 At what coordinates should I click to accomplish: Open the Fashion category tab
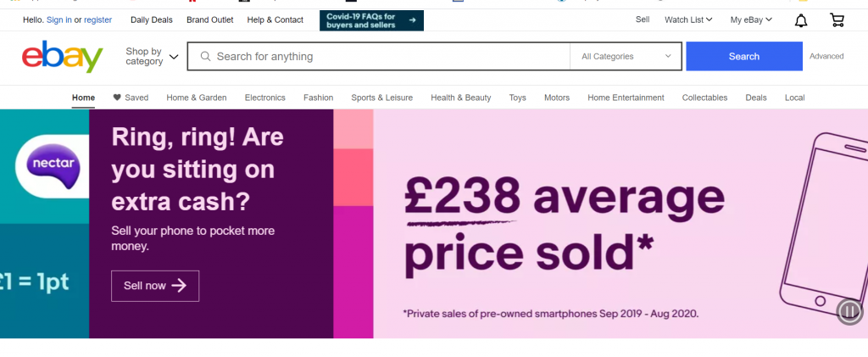(319, 98)
